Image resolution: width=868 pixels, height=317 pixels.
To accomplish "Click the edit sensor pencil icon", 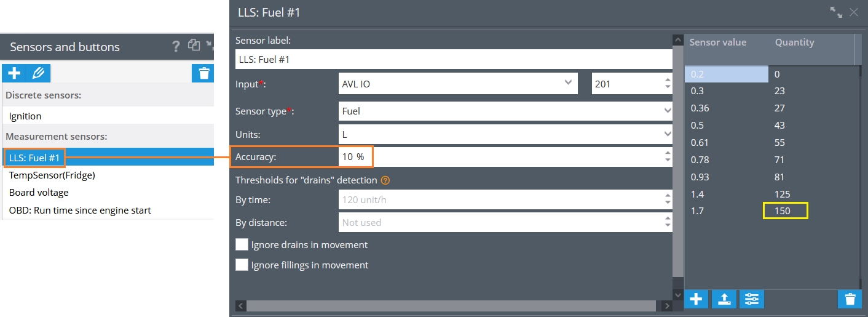I will pos(38,73).
